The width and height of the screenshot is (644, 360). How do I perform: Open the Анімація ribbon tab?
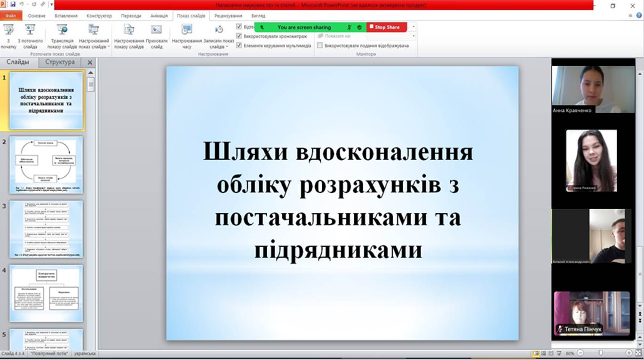pyautogui.click(x=159, y=16)
